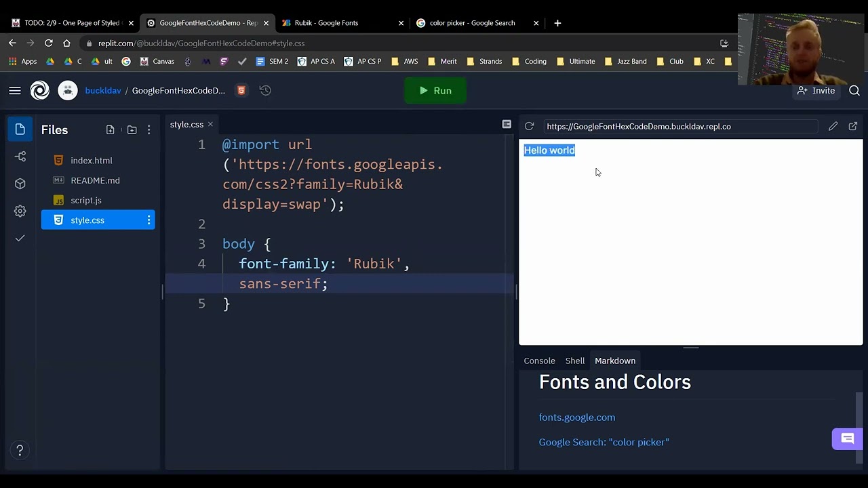Click the preview URL field
The height and width of the screenshot is (488, 868).
click(x=680, y=126)
